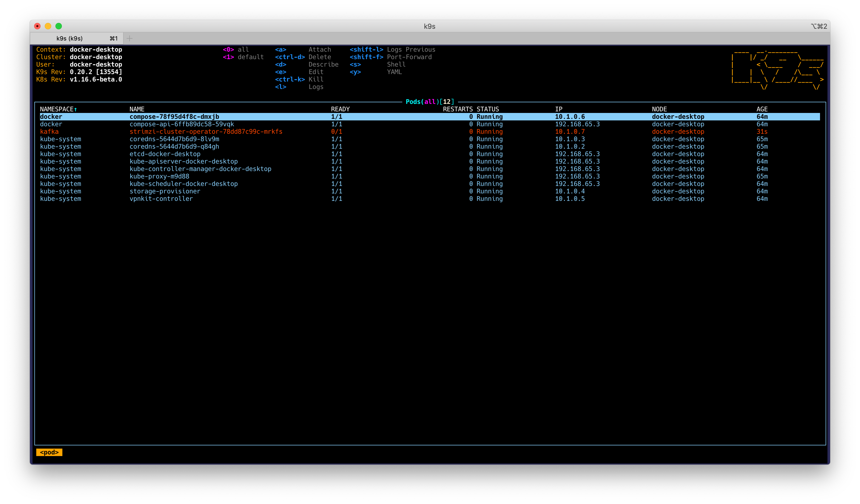Click the READY column header
The height and width of the screenshot is (504, 860).
tap(340, 109)
